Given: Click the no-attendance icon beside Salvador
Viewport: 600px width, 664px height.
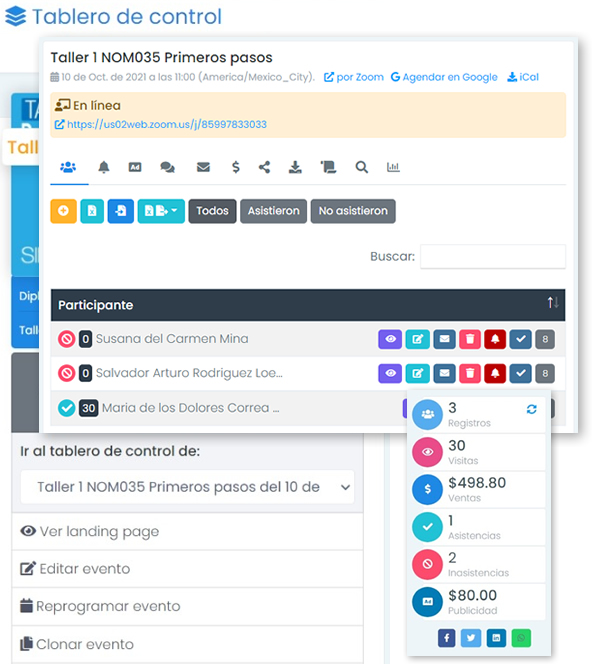Looking at the screenshot, I should 66,374.
